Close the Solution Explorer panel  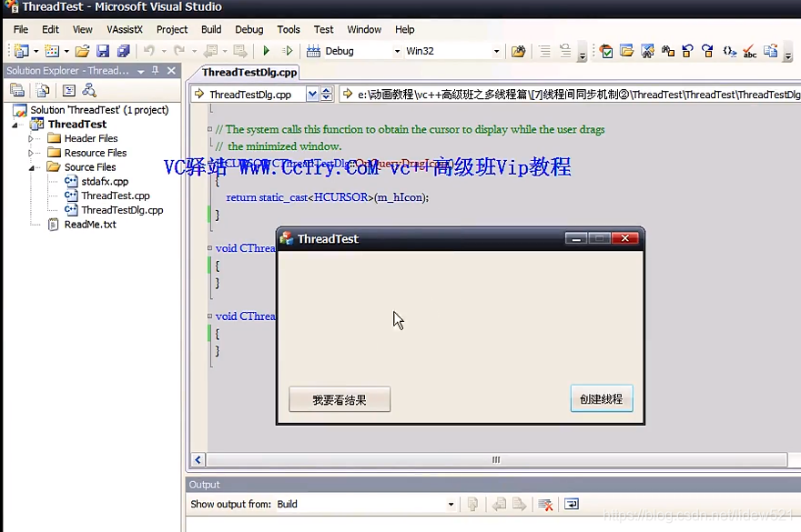[172, 70]
